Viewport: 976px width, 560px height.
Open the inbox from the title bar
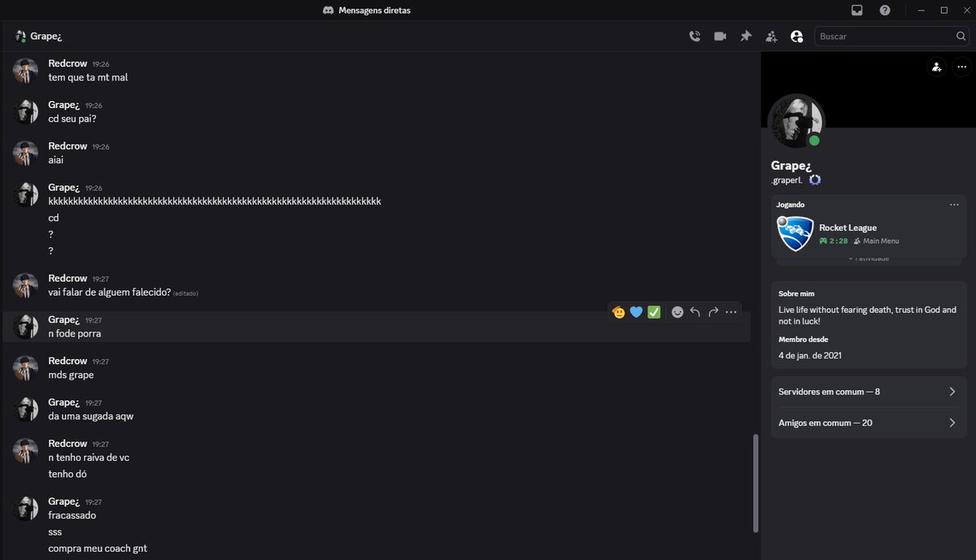click(856, 10)
